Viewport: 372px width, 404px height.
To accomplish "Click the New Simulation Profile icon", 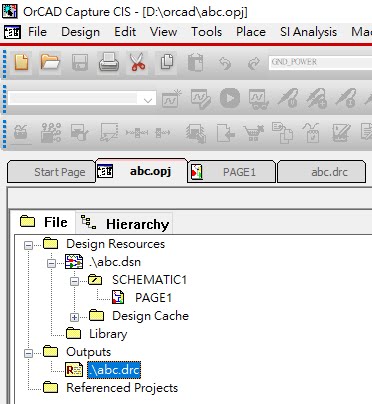I will (171, 98).
